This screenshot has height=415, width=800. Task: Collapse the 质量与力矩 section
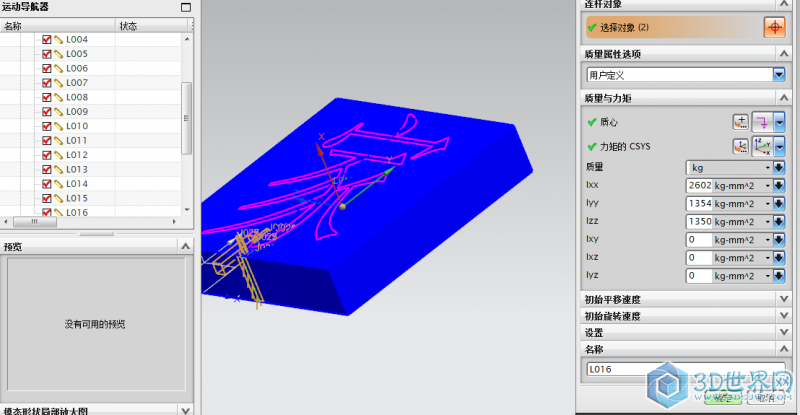[784, 97]
